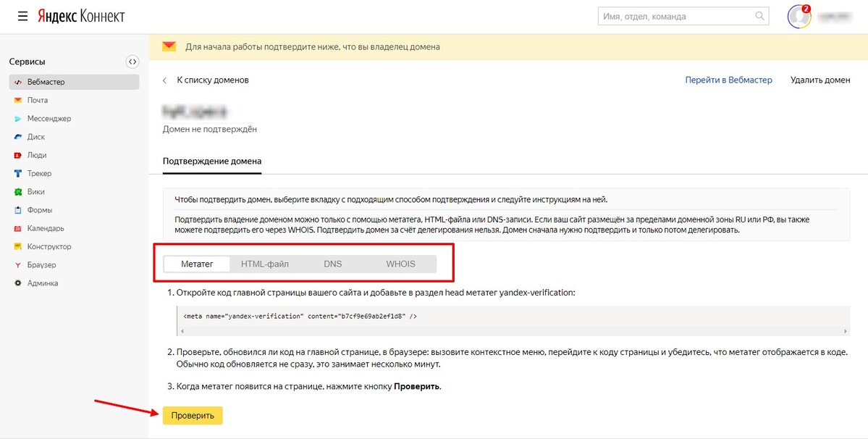Viewport: 868px width, 439px height.
Task: Switch to the HTML-файл tab
Action: [265, 264]
